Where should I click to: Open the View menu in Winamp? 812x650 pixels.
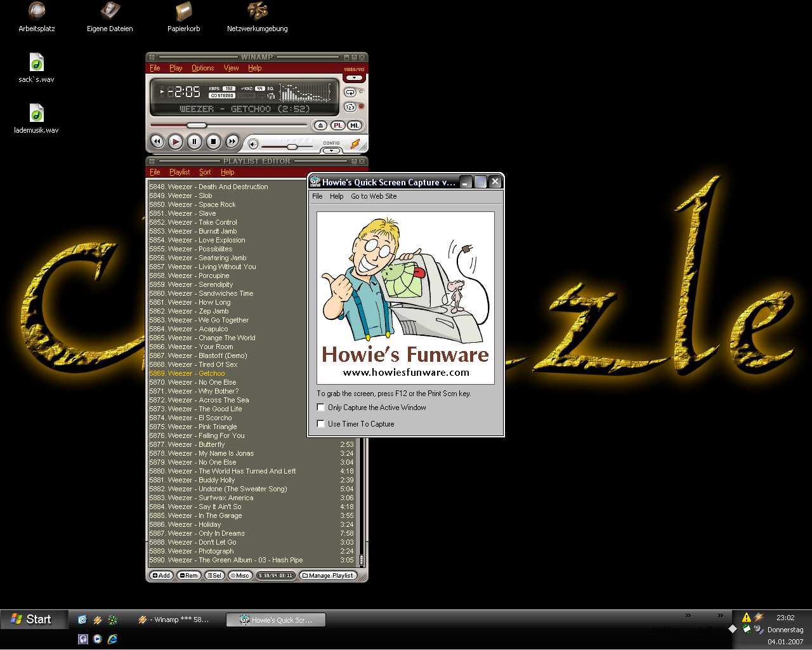(231, 68)
